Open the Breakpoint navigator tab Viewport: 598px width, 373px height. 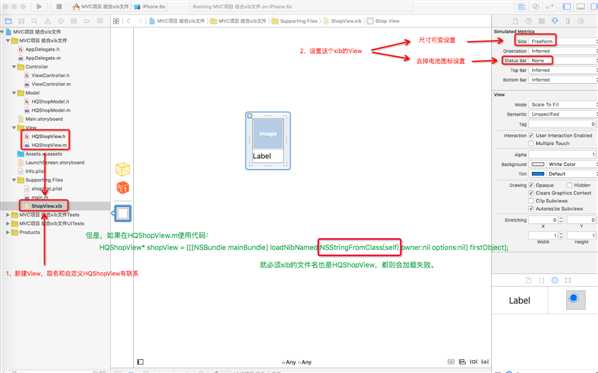(x=87, y=21)
